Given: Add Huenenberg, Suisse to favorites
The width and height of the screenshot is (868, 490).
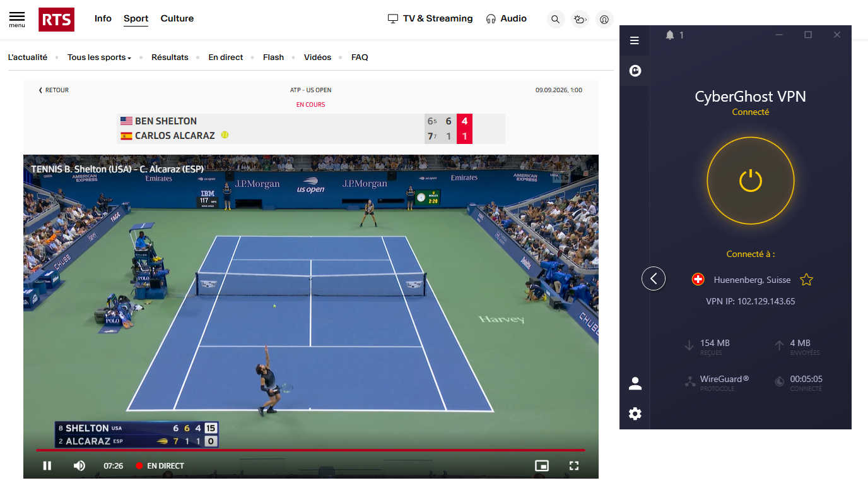Looking at the screenshot, I should pos(806,280).
